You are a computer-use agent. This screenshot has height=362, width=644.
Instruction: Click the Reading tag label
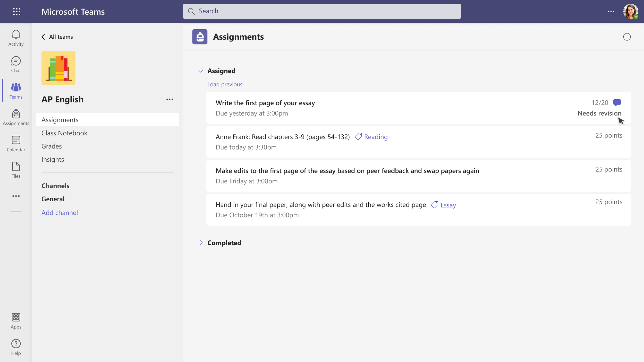pyautogui.click(x=375, y=137)
